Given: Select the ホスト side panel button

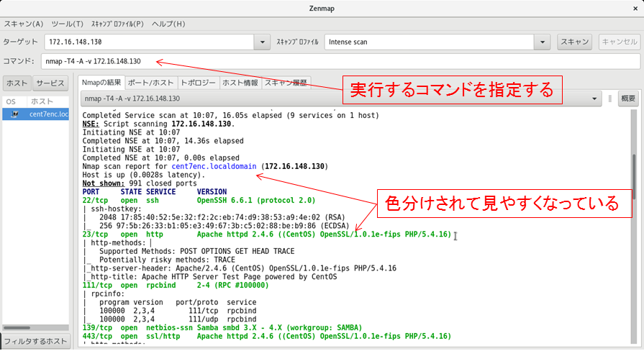Looking at the screenshot, I should click(17, 83).
